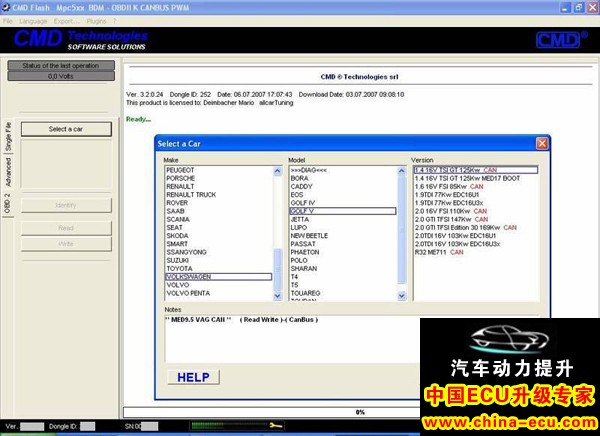Click the yellow connector icon in status bar

276,425
